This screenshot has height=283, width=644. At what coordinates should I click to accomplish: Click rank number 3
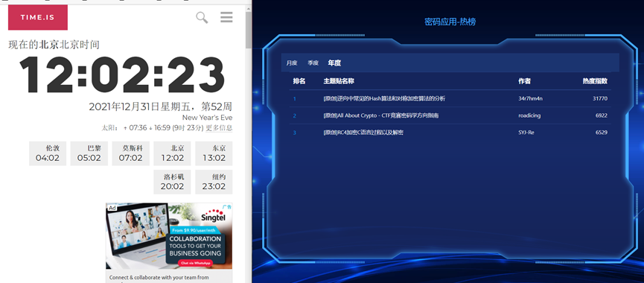point(295,133)
